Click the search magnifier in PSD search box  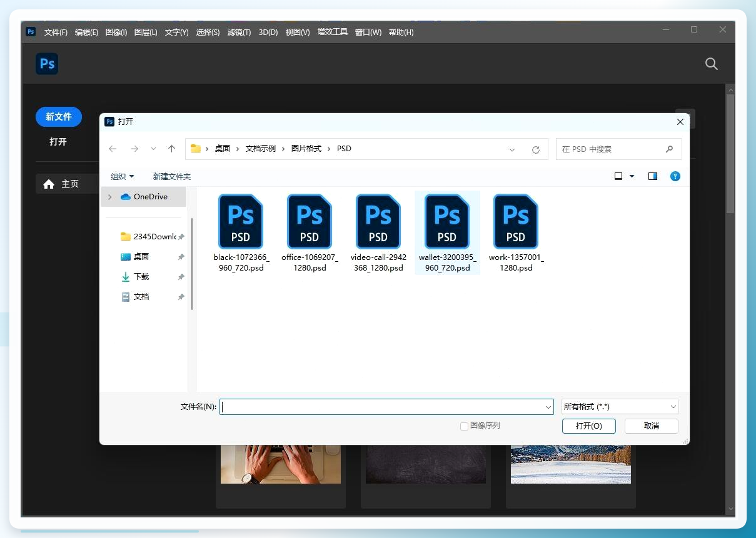click(x=669, y=149)
